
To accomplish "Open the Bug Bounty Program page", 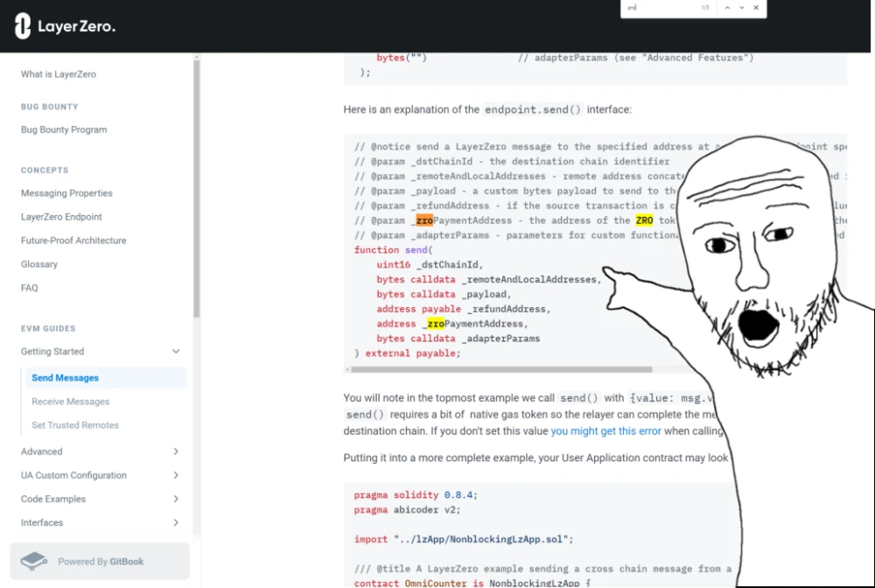I will click(64, 129).
